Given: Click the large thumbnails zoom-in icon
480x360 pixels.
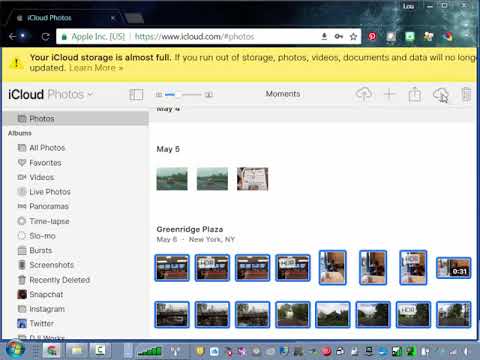Looking at the screenshot, I should 209,95.
